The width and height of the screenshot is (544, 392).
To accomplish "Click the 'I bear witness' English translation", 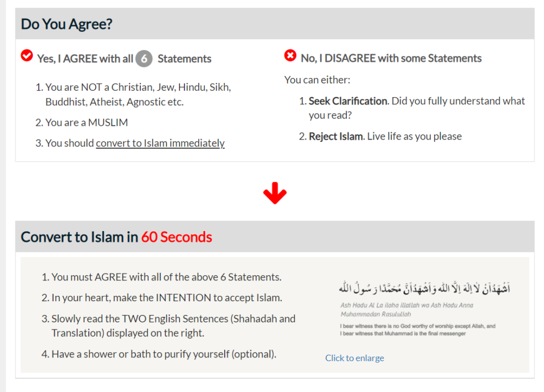I will [418, 329].
